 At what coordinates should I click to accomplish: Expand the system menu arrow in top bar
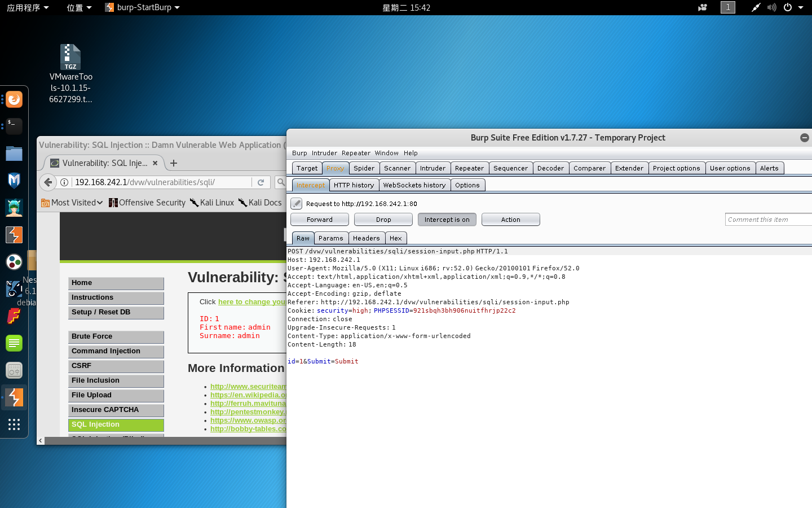pos(801,7)
